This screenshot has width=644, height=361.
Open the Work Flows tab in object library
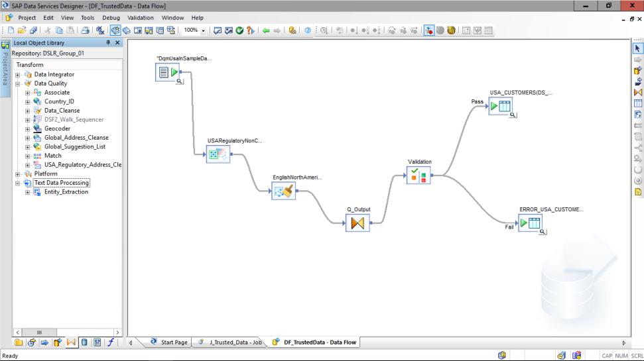[x=44, y=342]
